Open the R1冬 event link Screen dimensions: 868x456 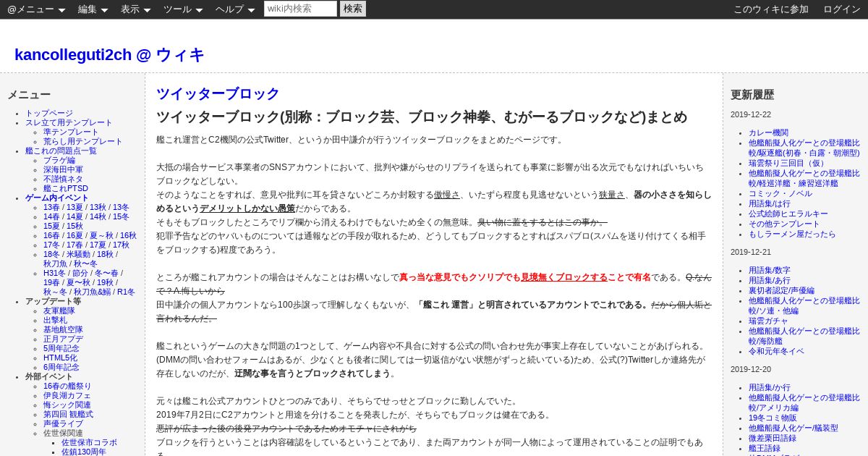pyautogui.click(x=126, y=292)
